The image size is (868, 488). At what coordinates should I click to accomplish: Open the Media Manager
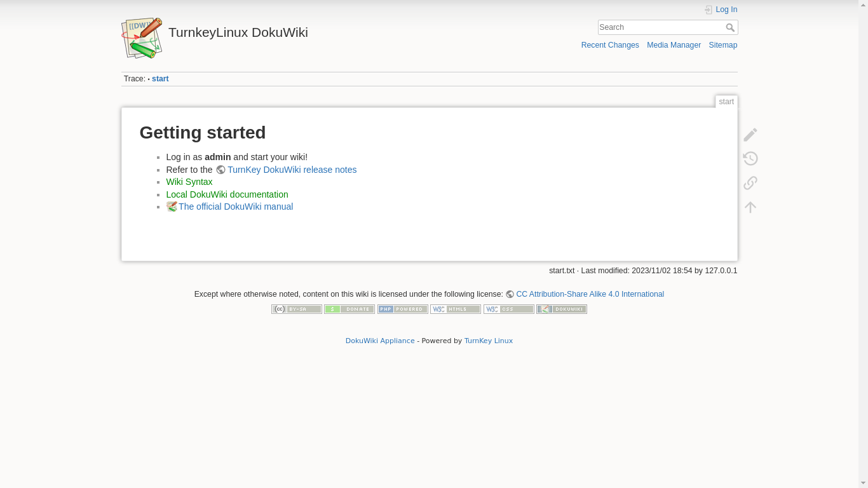pyautogui.click(x=674, y=45)
